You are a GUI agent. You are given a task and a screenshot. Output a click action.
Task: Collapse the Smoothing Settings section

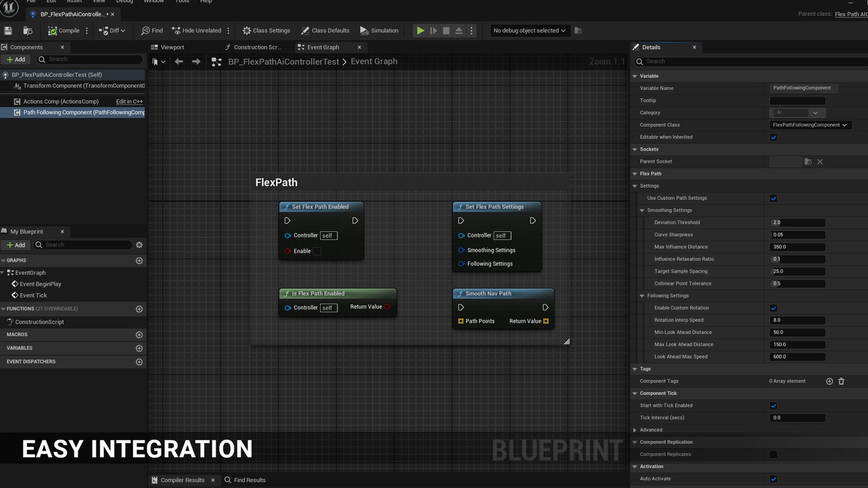pos(642,211)
